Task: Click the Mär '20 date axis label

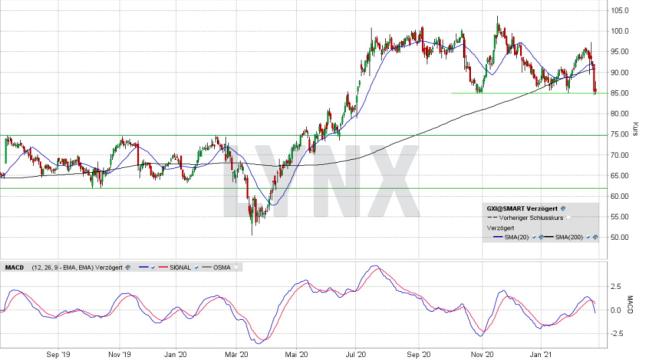Action: click(x=237, y=354)
